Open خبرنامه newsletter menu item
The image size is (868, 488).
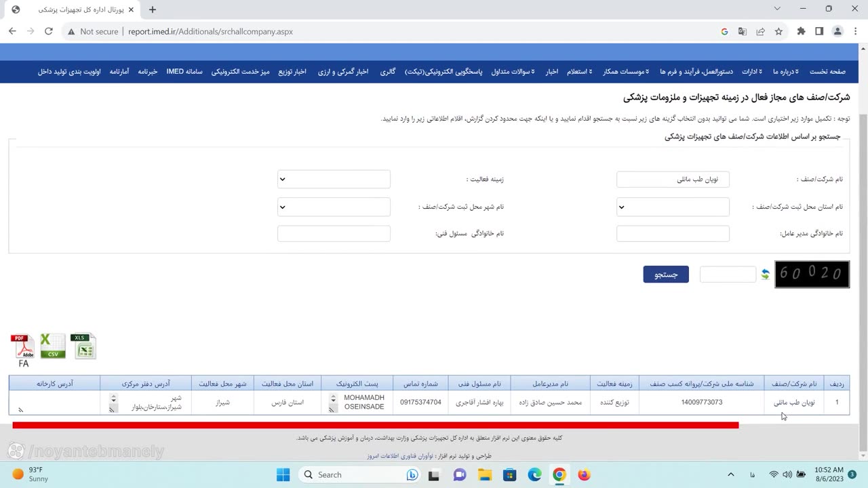click(x=148, y=72)
